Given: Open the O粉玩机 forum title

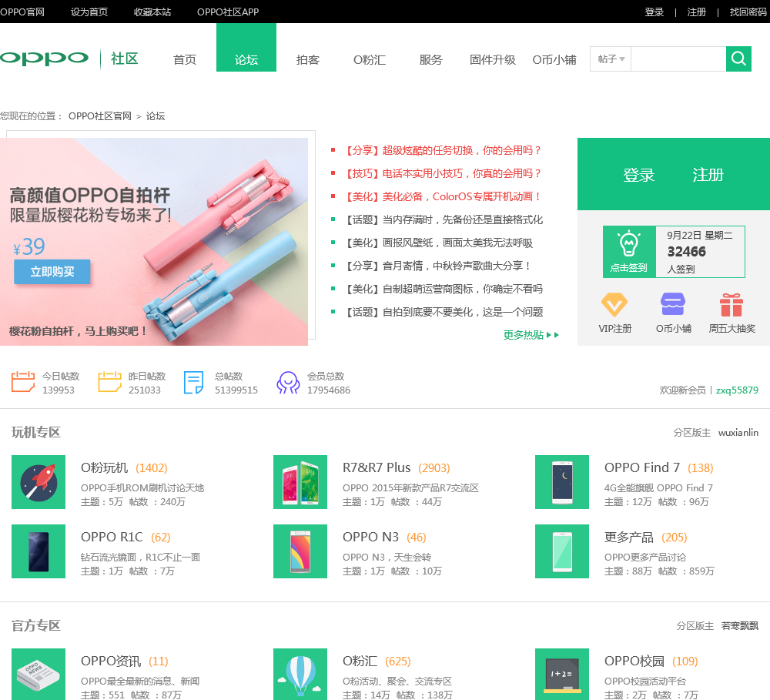Looking at the screenshot, I should pyautogui.click(x=104, y=467).
